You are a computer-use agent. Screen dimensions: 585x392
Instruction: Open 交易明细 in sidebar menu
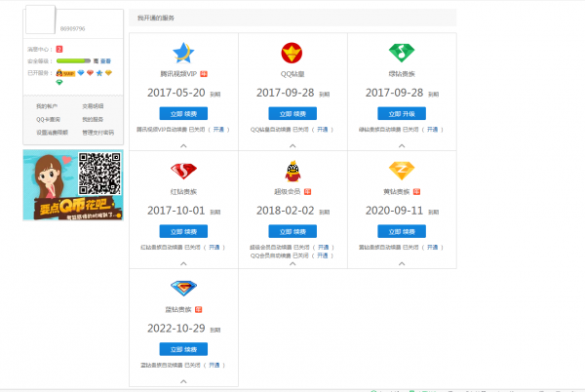tap(93, 106)
